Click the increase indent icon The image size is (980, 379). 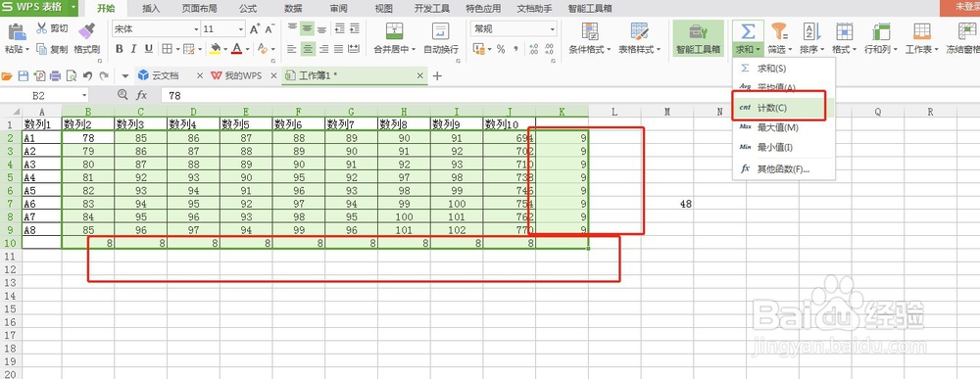tap(355, 28)
